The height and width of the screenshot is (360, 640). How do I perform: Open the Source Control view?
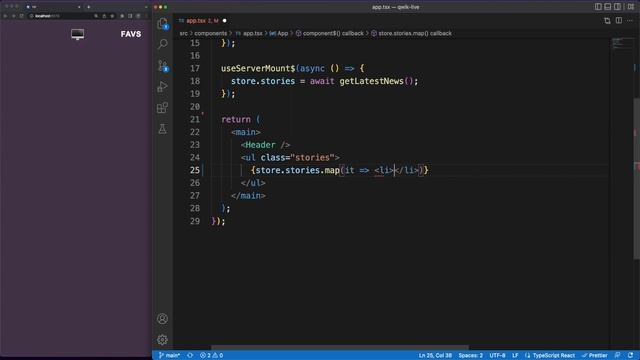pos(162,65)
